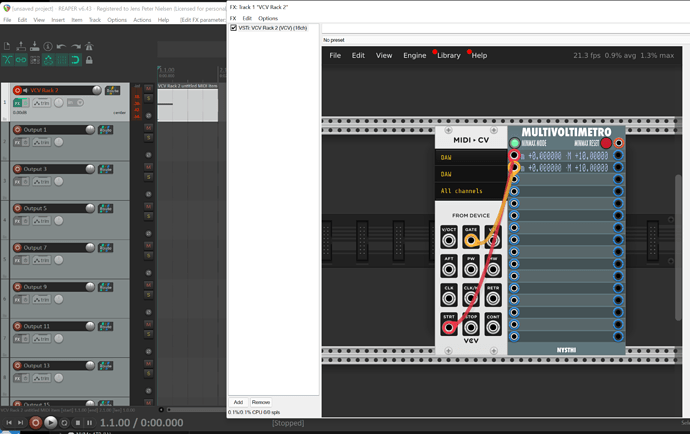Click trim envelope button on VCV Rack 2 track
The image size is (690, 434).
tap(41, 103)
